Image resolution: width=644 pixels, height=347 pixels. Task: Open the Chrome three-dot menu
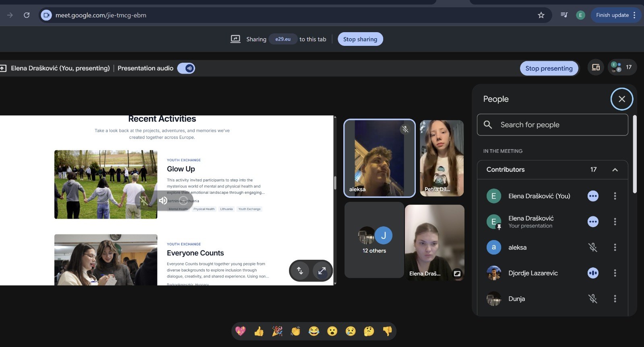pos(634,15)
